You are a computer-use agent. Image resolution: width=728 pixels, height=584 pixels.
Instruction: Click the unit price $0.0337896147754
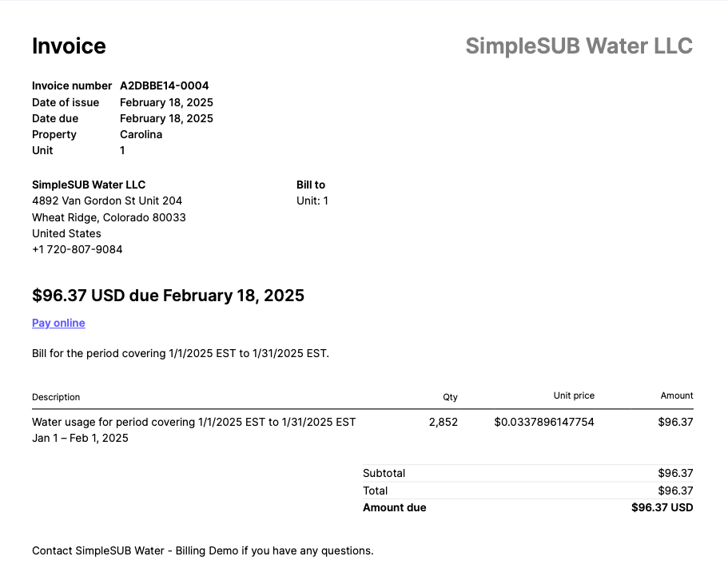[x=544, y=422]
